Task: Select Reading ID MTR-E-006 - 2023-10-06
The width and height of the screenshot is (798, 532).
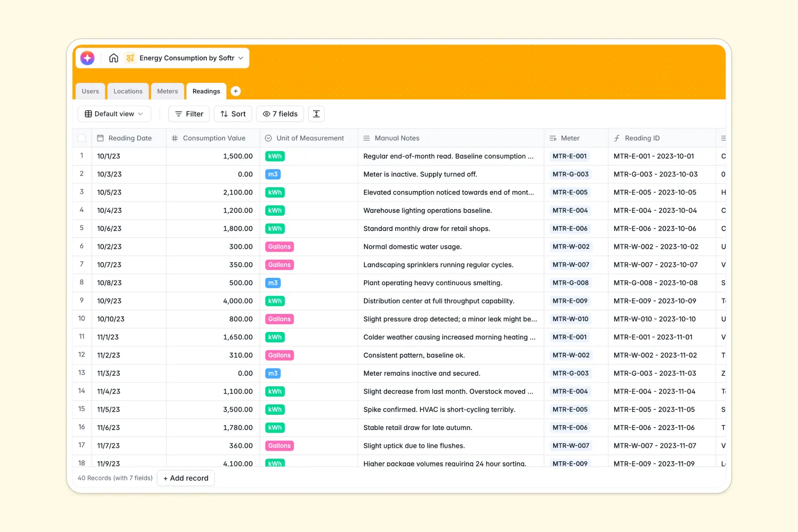Action: pos(662,229)
